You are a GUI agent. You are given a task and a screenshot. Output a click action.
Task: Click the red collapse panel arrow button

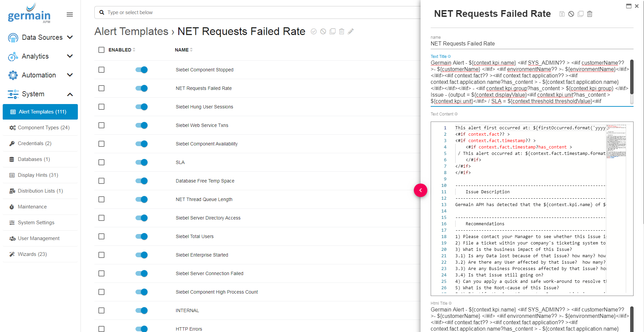tap(420, 190)
